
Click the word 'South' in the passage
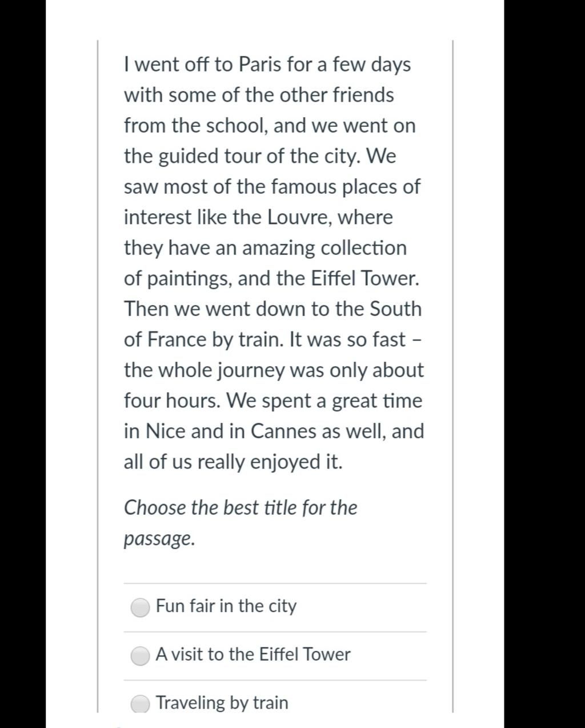(x=395, y=309)
